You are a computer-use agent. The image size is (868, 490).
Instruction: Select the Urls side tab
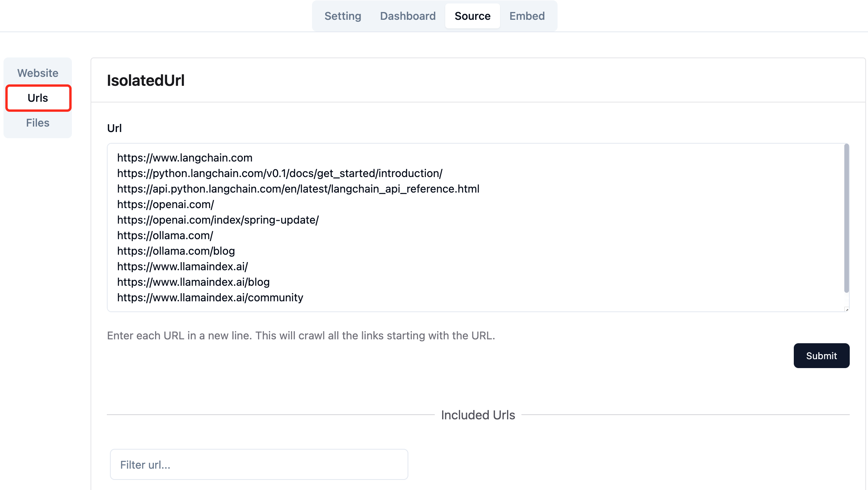coord(38,98)
